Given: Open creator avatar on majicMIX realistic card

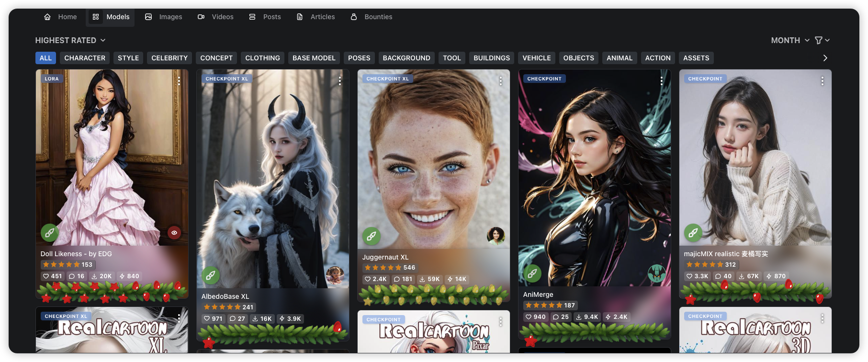Looking at the screenshot, I should 818,233.
